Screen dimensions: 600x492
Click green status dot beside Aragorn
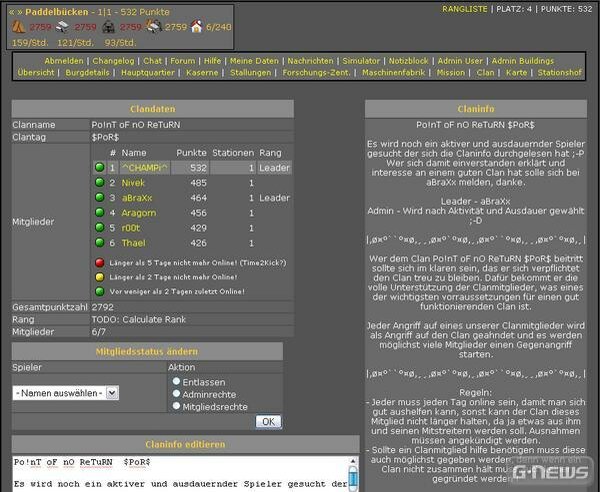(99, 212)
